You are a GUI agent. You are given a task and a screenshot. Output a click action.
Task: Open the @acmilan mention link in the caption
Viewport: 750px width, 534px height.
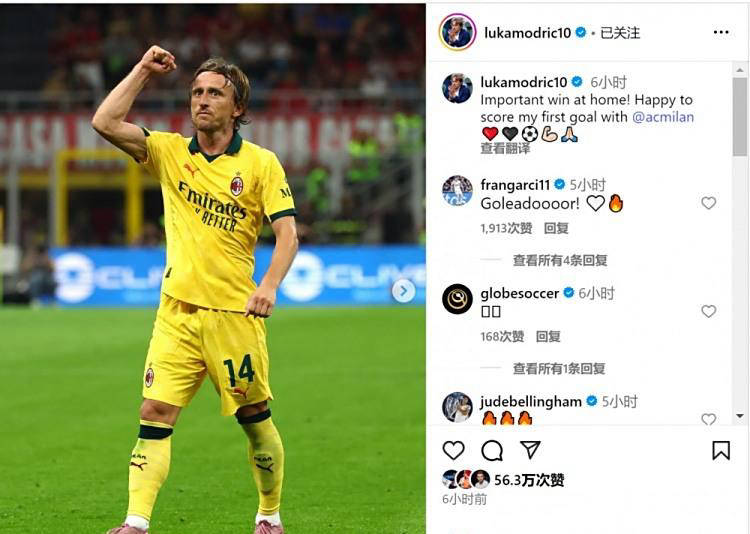[x=663, y=117]
